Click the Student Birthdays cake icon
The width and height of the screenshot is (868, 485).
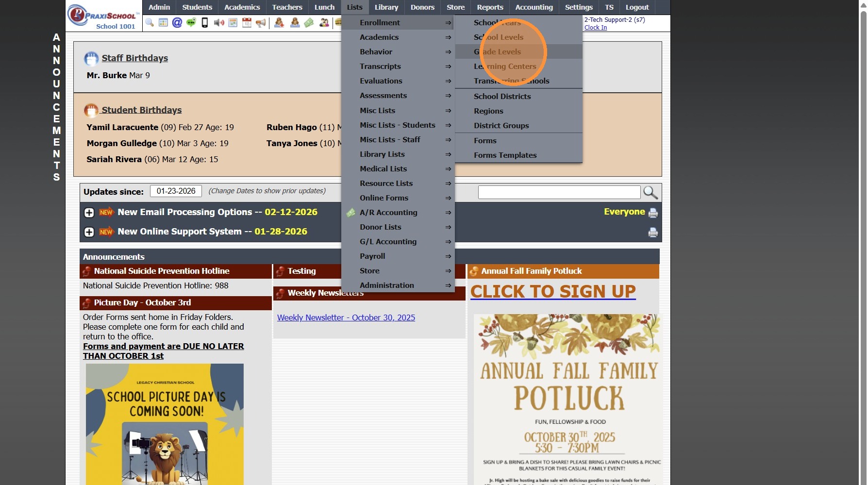point(91,111)
